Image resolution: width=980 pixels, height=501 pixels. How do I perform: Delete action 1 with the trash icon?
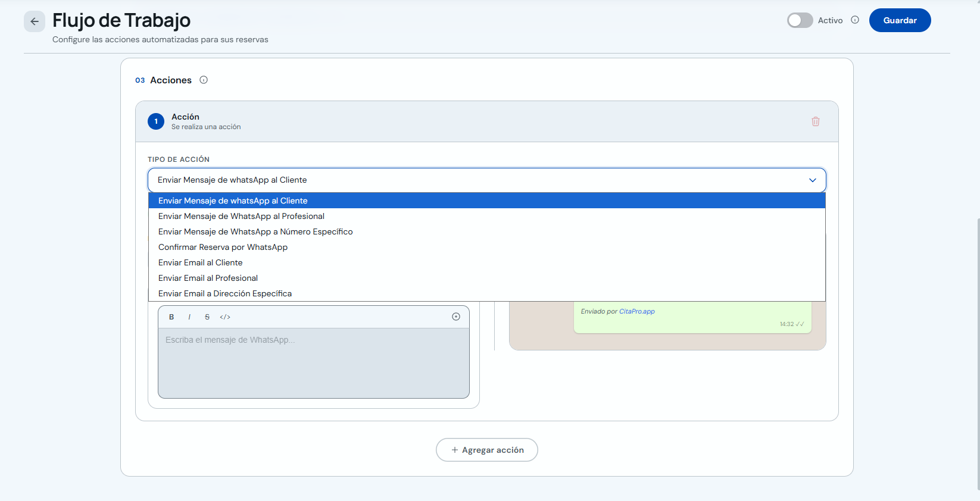point(816,121)
